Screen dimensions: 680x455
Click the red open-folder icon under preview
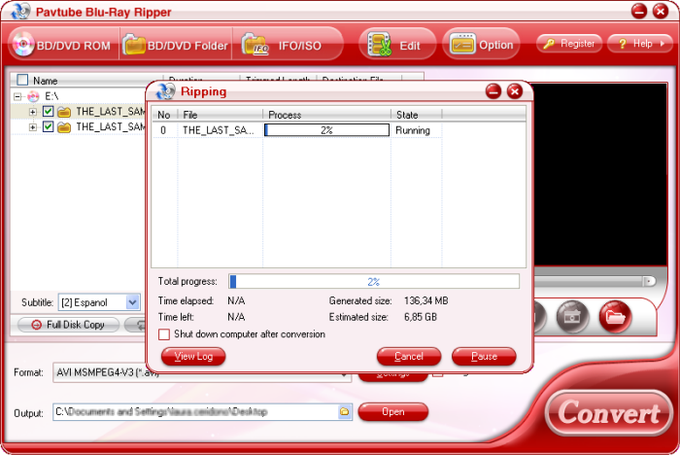(x=615, y=317)
